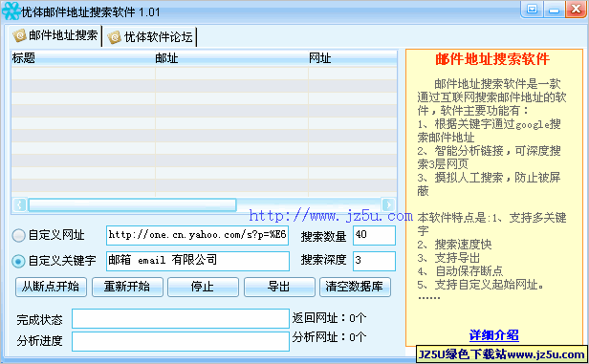Click the left arrow of horizontal scrollbar
The width and height of the screenshot is (589, 364).
tap(19, 204)
